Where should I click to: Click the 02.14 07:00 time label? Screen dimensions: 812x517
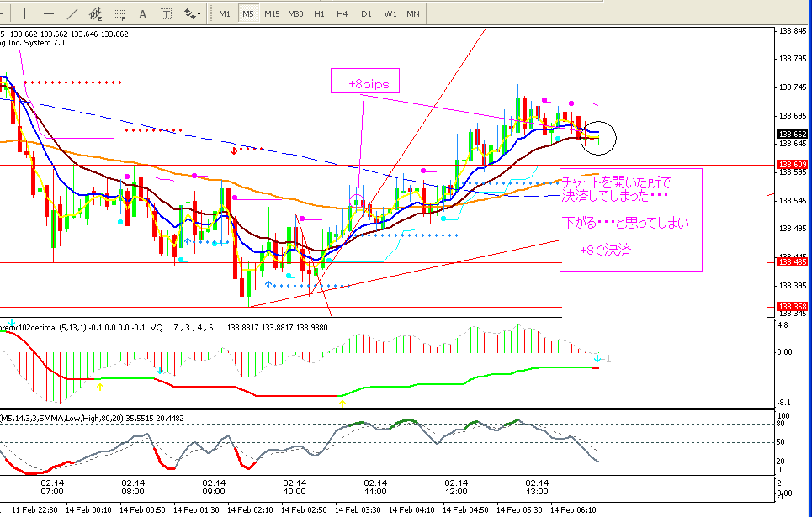[52, 487]
